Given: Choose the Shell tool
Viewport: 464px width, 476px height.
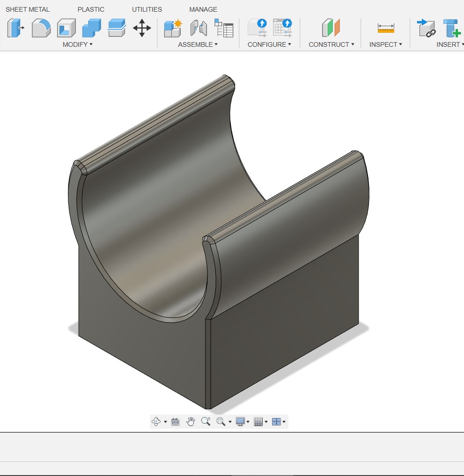Looking at the screenshot, I should (x=66, y=28).
